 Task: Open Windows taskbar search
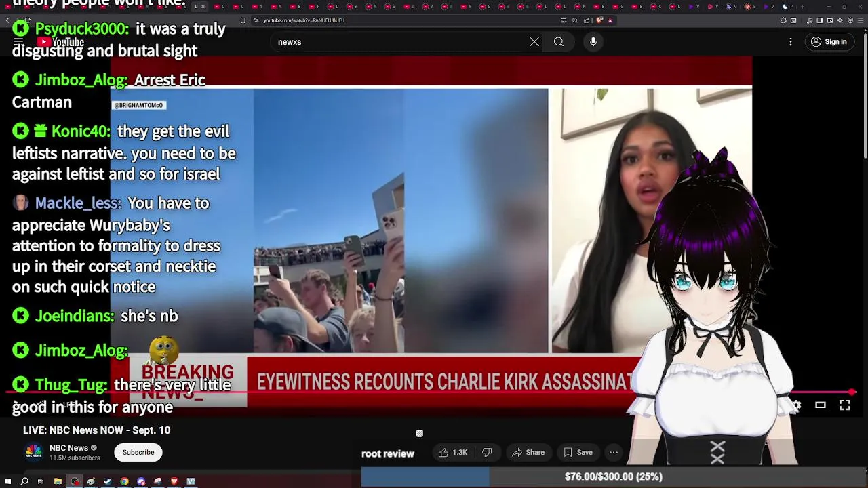[x=24, y=481]
